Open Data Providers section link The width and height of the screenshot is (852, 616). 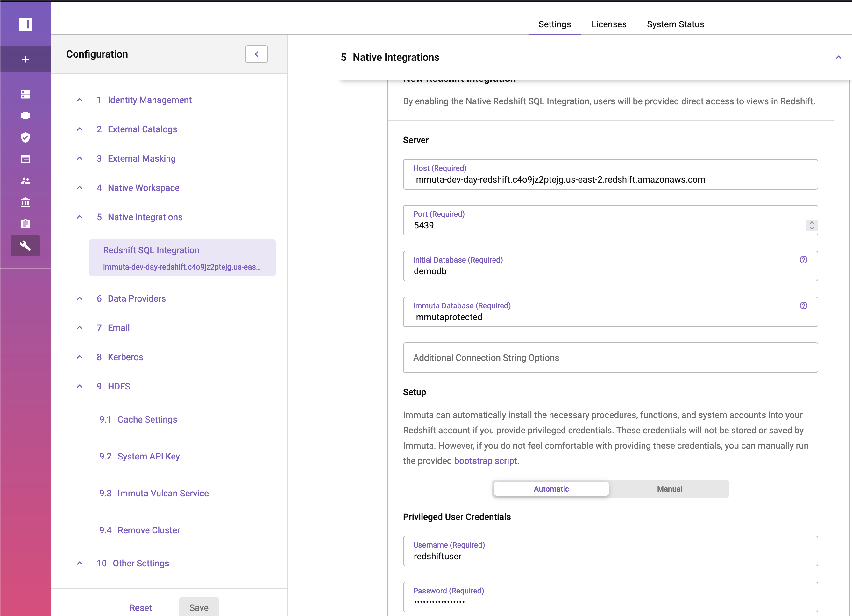(131, 298)
